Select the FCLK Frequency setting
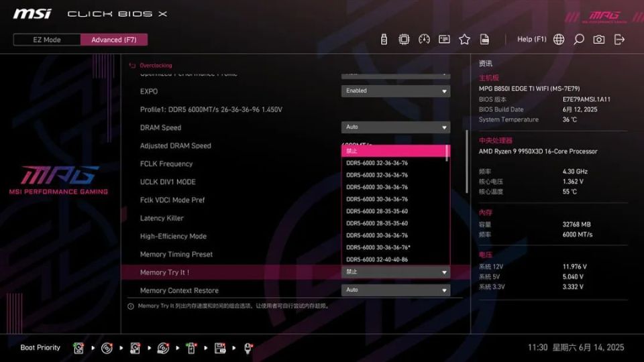The image size is (644, 362). click(x=166, y=164)
